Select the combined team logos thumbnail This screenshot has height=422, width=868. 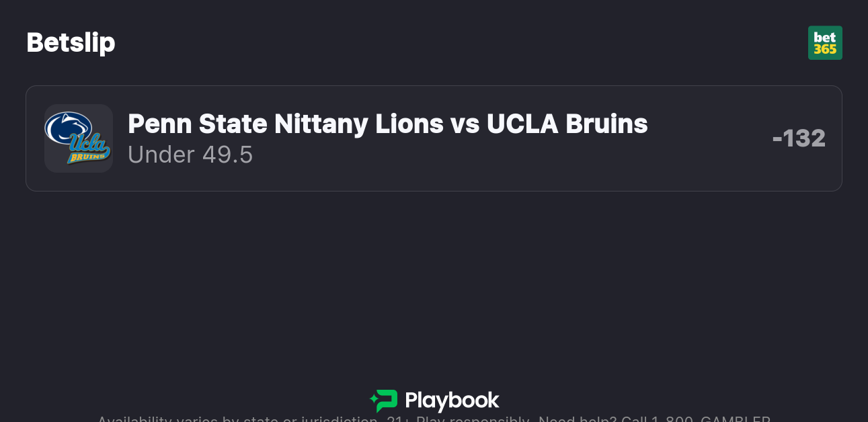tap(78, 138)
